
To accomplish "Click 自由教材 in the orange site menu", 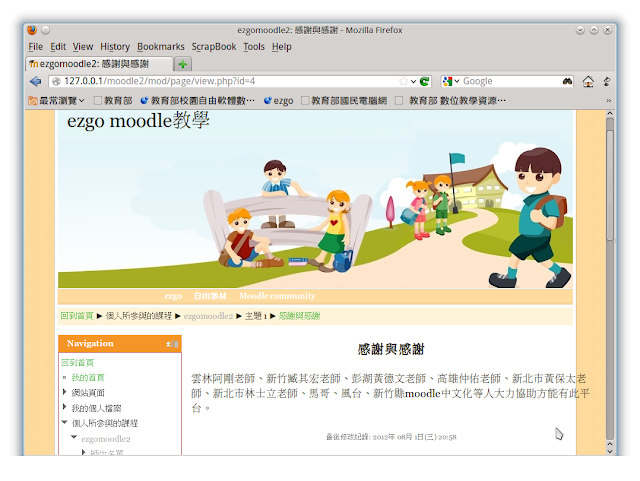I will [210, 296].
